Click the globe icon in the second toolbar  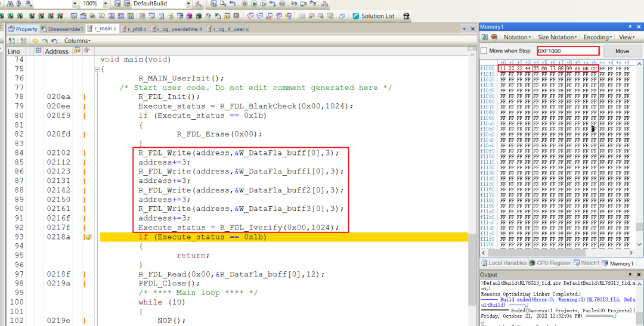pyautogui.click(x=92, y=16)
